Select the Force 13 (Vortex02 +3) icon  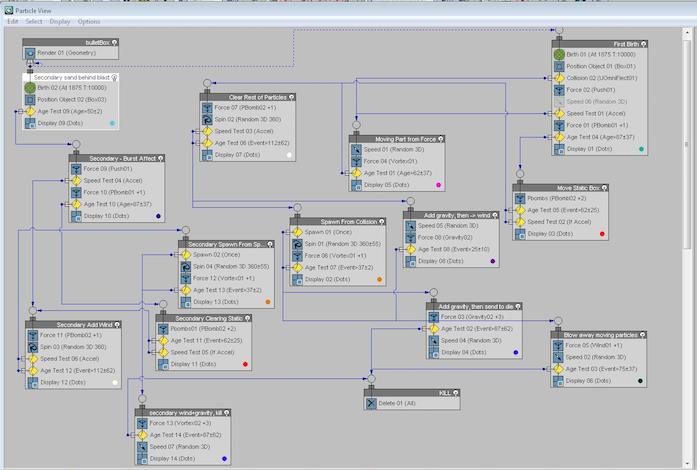point(142,423)
